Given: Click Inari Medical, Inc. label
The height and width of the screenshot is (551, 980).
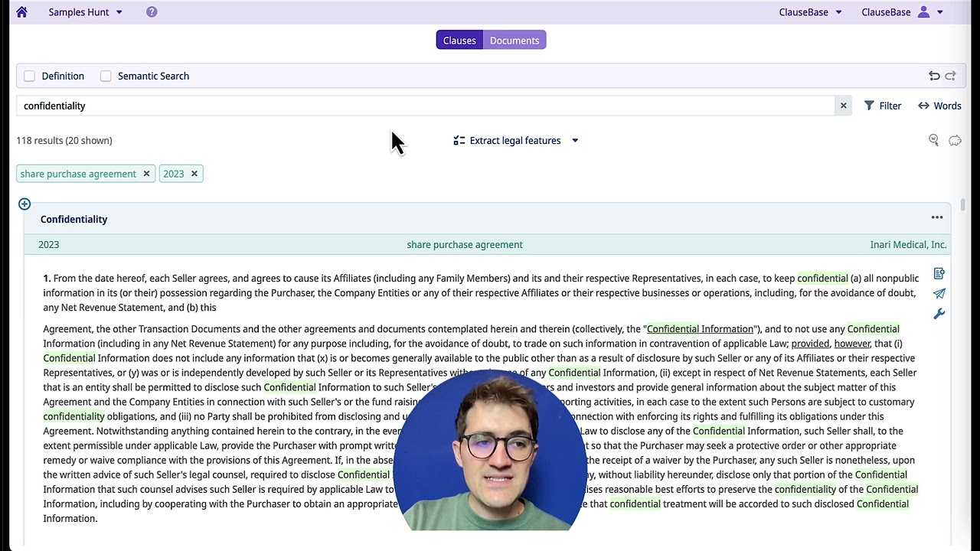Looking at the screenshot, I should (x=908, y=245).
